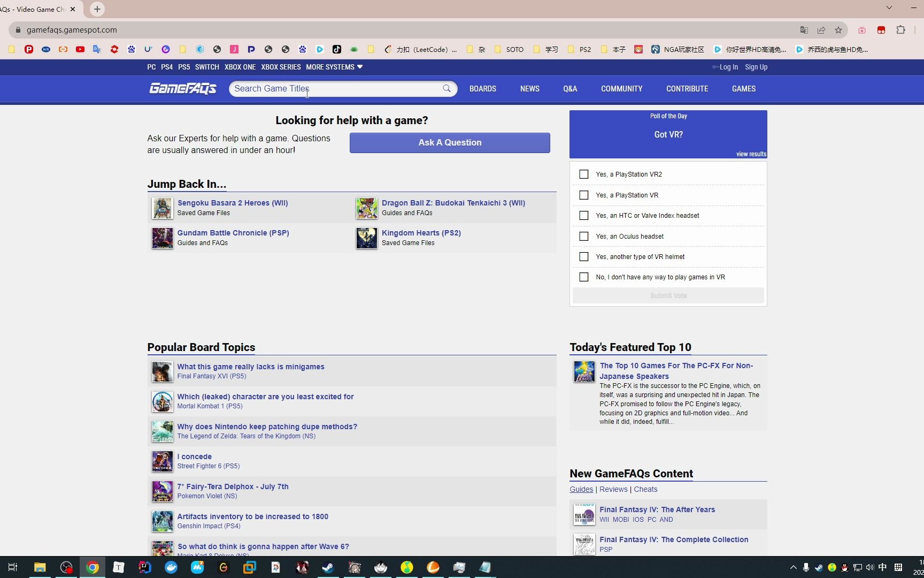Open the TikTok bookmark icon

337,49
